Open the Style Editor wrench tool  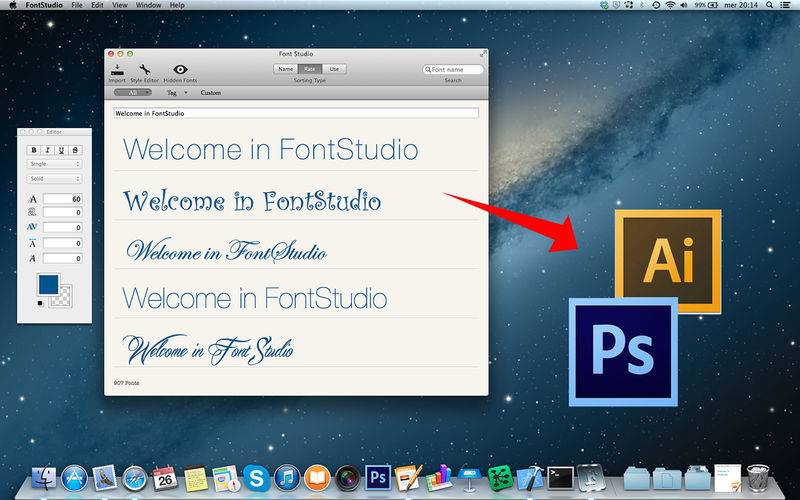[x=144, y=70]
